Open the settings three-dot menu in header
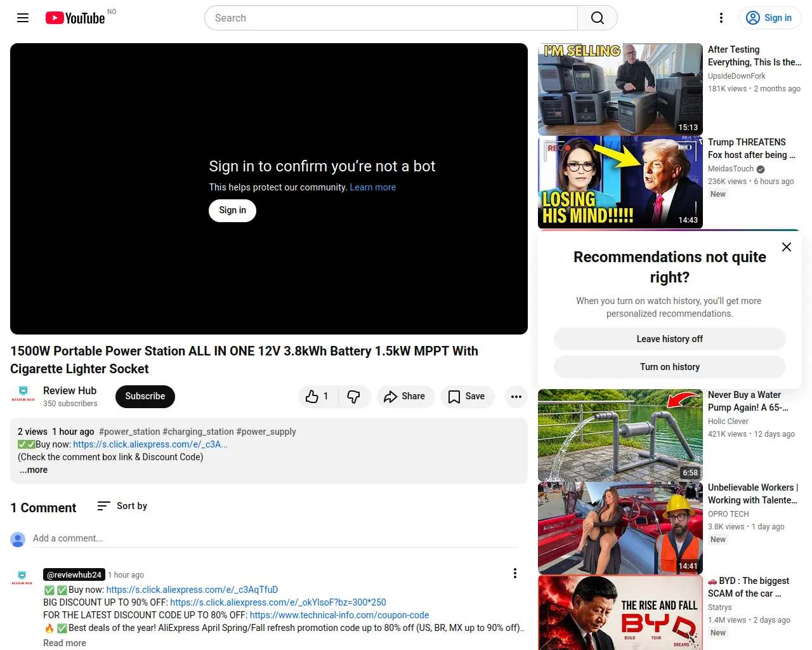 [x=721, y=18]
